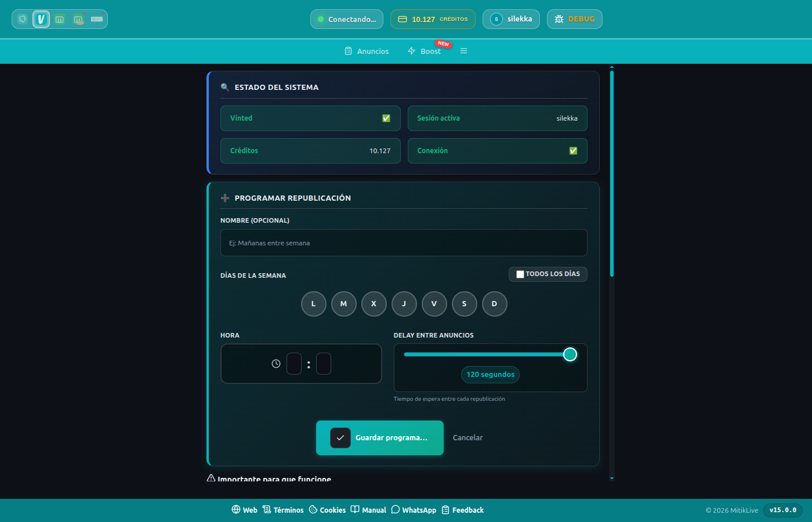The height and width of the screenshot is (522, 812).
Task: Select the Vinted platform icon
Action: coord(41,19)
